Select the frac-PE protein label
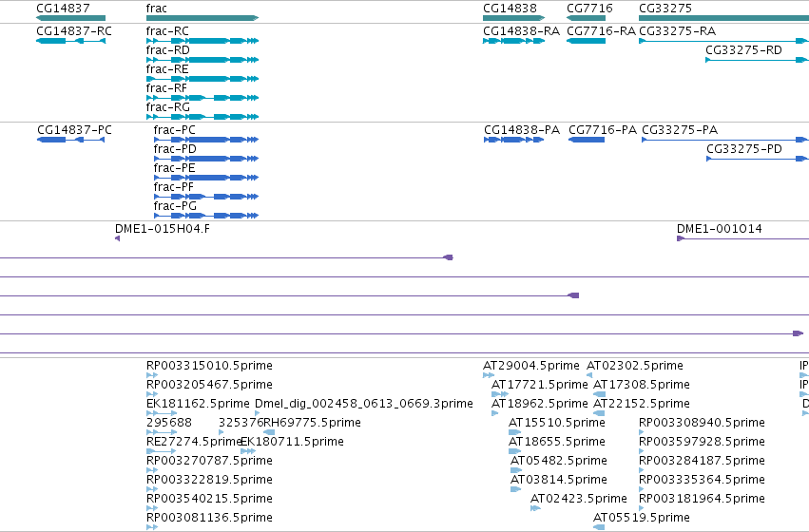Viewport: 809px width, 532px height. [x=174, y=168]
